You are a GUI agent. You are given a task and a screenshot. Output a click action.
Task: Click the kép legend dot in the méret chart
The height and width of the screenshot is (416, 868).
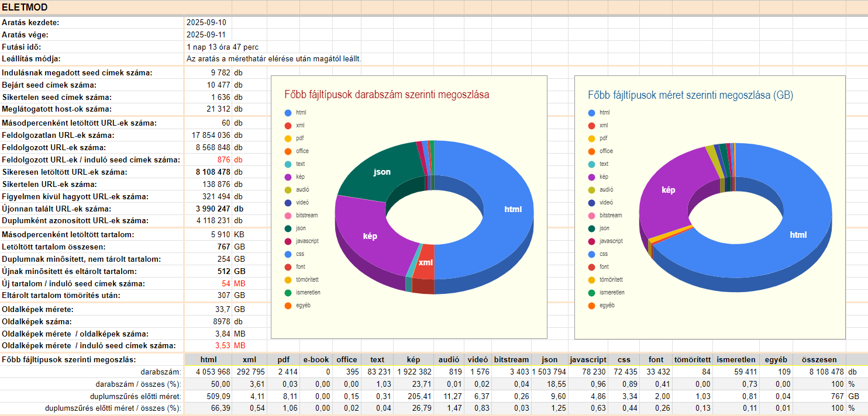tap(591, 176)
